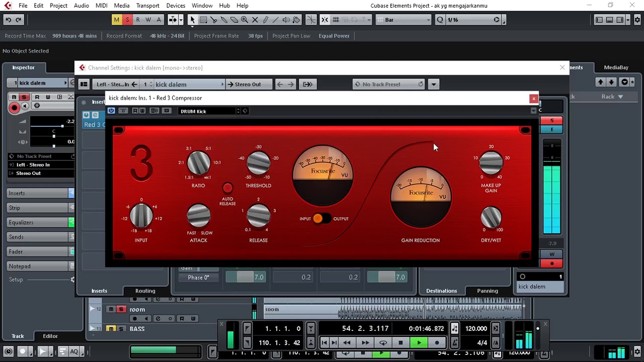Switch to the Panning tab
The height and width of the screenshot is (362, 644).
(488, 291)
